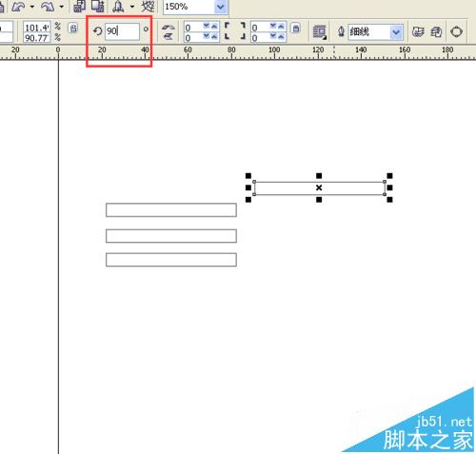Decrease the top-right corner roundness value
476x454 pixels.
coord(273,26)
